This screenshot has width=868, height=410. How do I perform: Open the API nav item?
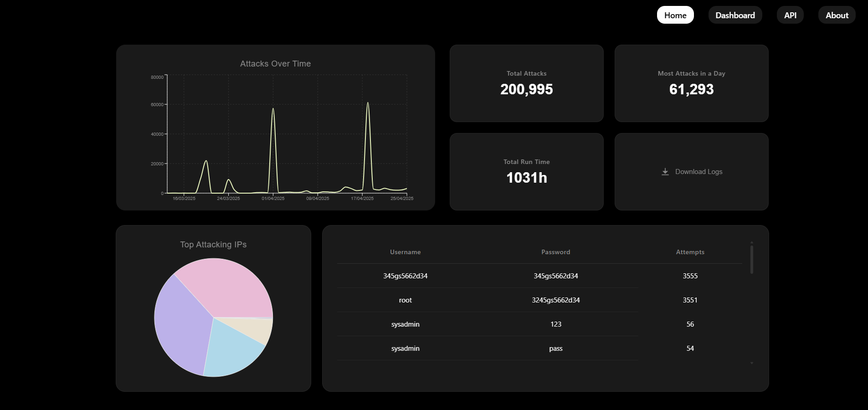pos(790,15)
